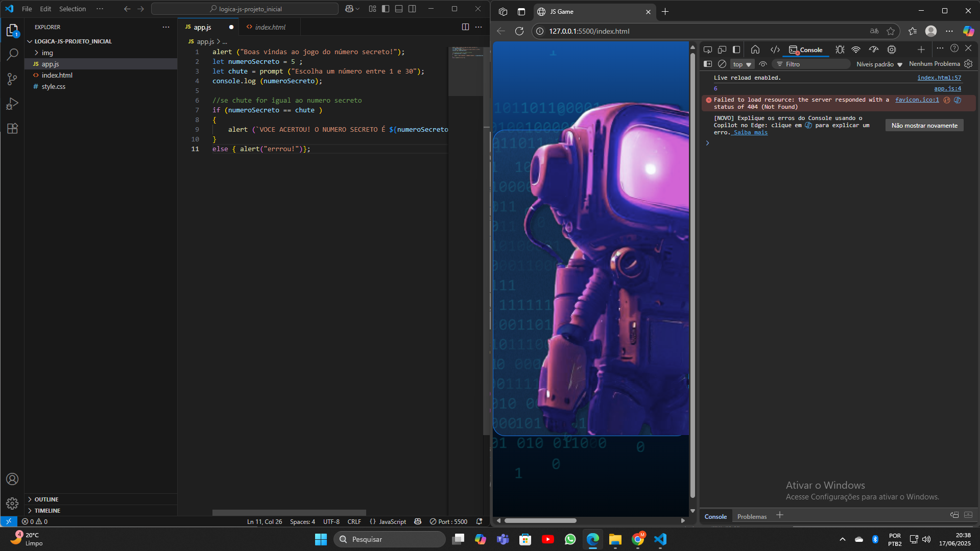Switch to the Problemas tab in DevTools drawer

[752, 516]
